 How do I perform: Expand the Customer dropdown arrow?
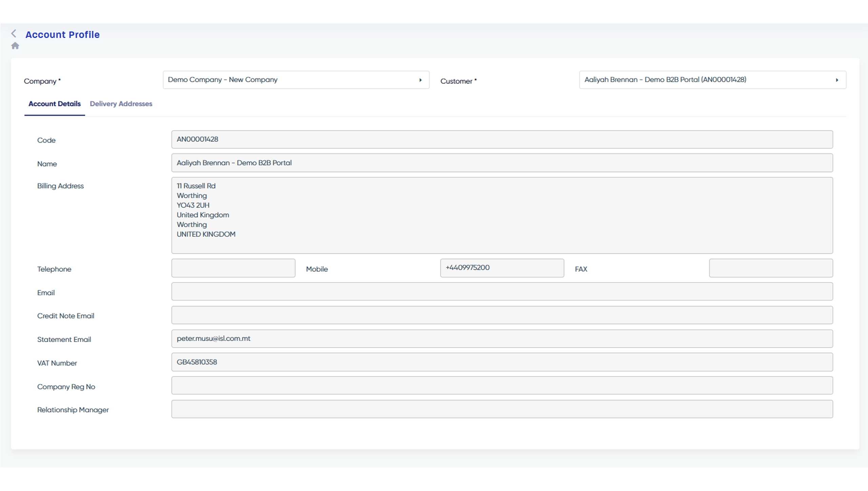[837, 80]
